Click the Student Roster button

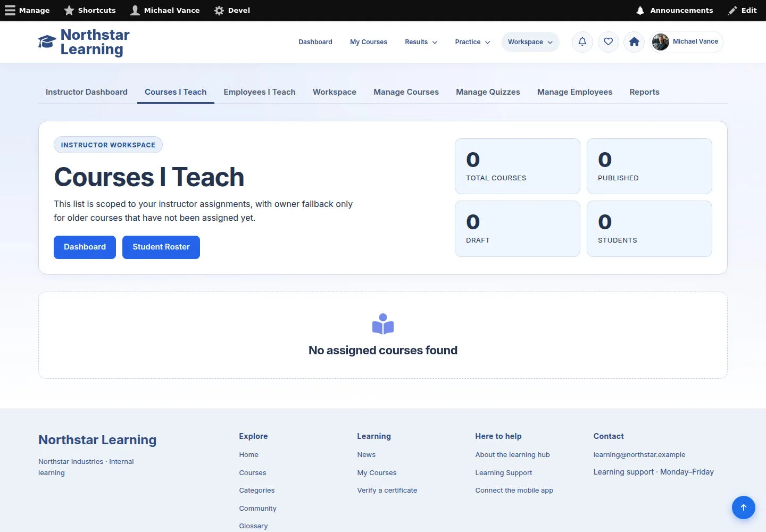161,247
